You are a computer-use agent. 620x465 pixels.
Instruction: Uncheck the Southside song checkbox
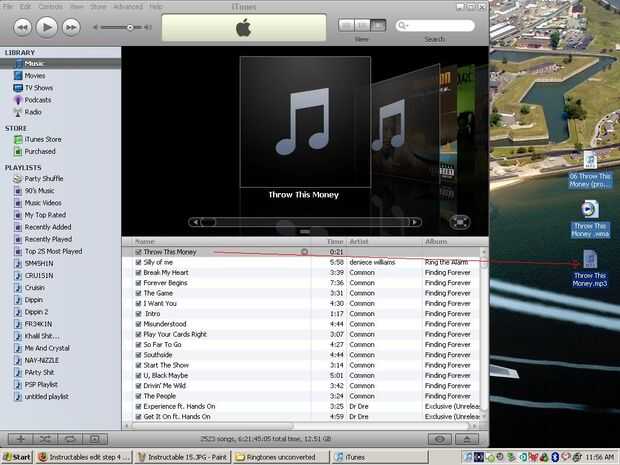[138, 355]
